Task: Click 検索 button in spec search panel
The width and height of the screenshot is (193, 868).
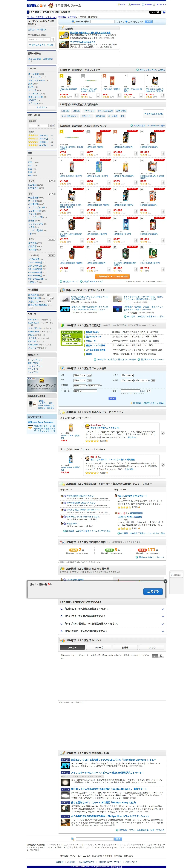Action: [112, 398]
